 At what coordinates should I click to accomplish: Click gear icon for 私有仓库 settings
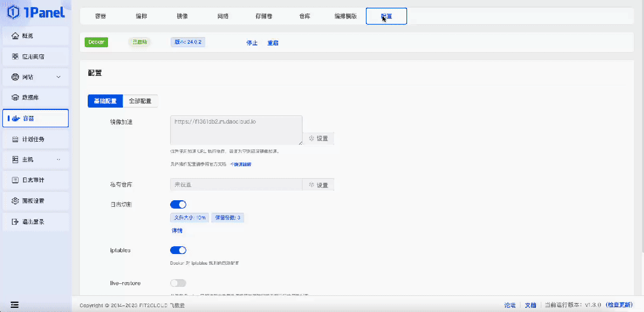pyautogui.click(x=312, y=185)
